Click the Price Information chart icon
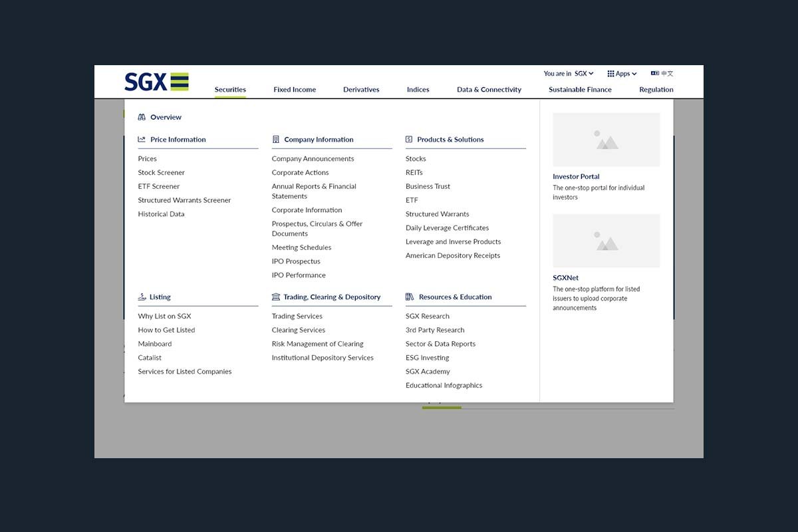 click(x=142, y=140)
